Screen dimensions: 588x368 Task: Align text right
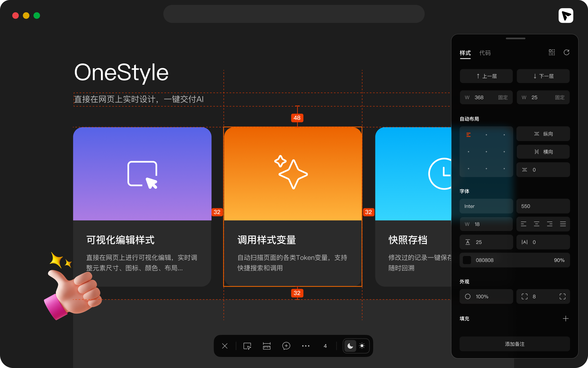(550, 224)
